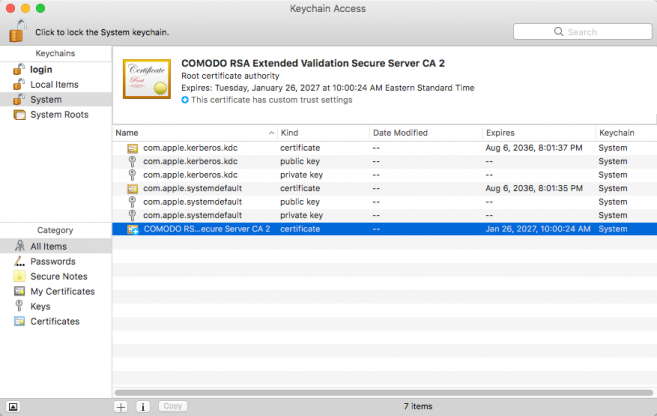Select the com.apple.systemdefault public key row

(x=384, y=202)
